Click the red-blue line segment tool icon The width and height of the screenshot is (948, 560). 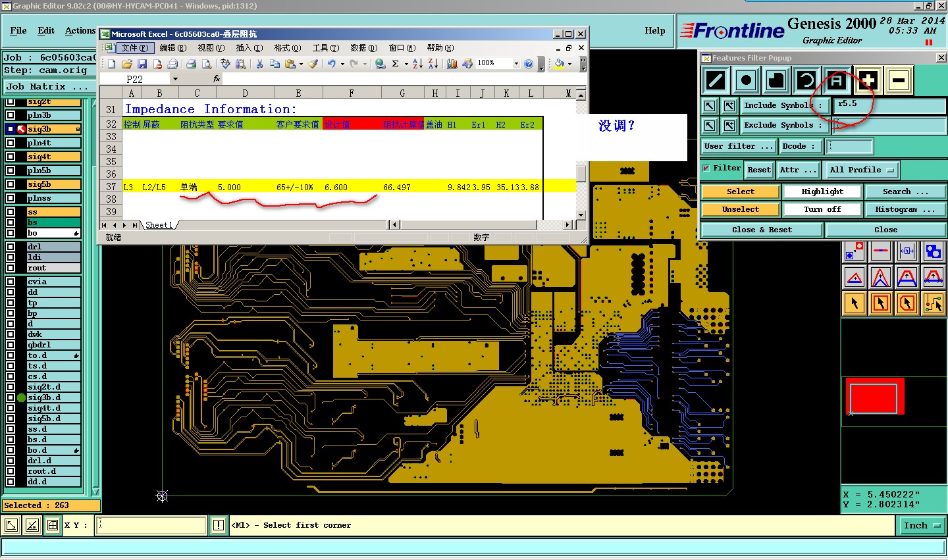coord(881,251)
